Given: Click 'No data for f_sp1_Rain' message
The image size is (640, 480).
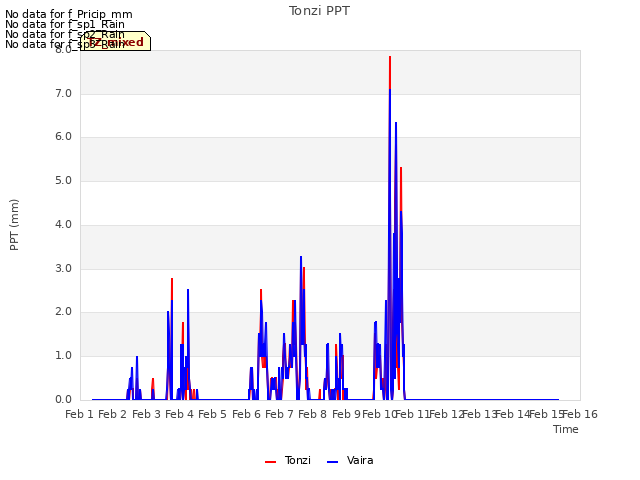Looking at the screenshot, I should [65, 24].
